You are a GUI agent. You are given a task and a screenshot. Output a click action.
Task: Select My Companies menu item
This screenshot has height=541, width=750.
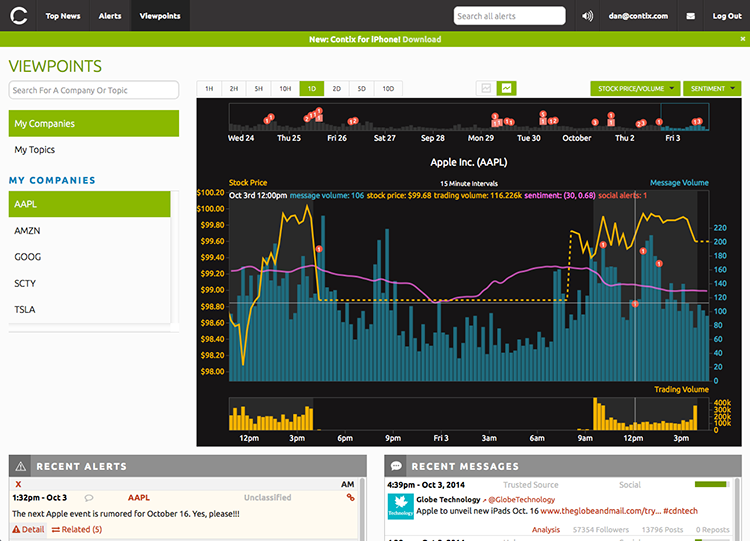[94, 123]
